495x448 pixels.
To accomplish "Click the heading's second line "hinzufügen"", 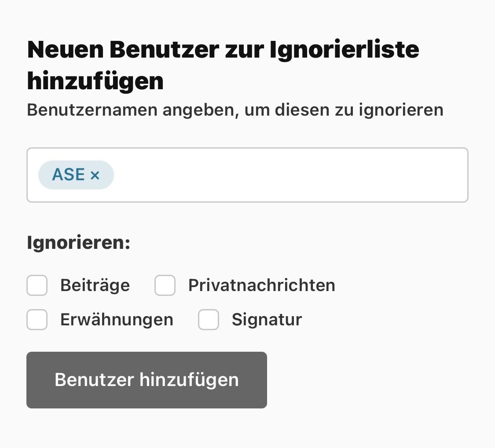I will (95, 81).
